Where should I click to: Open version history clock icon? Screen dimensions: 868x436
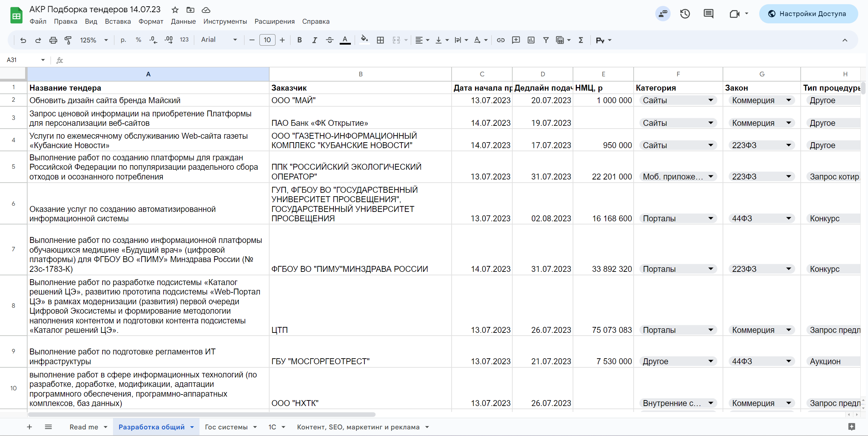point(685,14)
